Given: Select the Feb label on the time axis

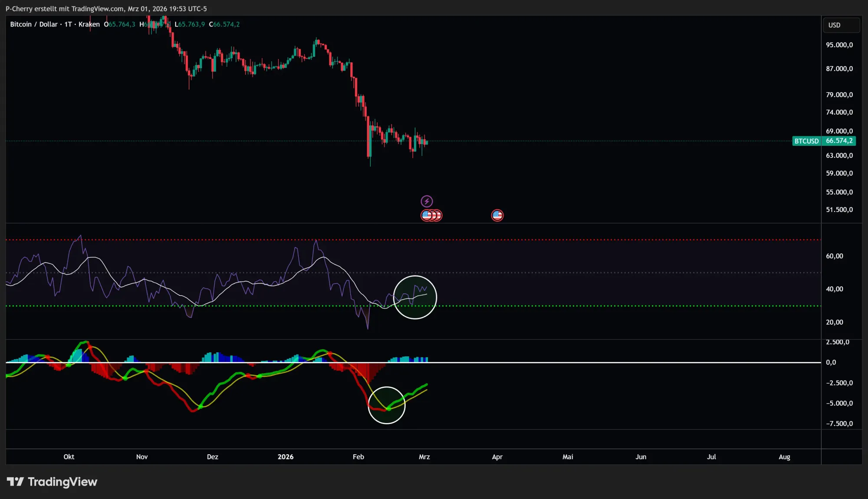Looking at the screenshot, I should click(358, 457).
